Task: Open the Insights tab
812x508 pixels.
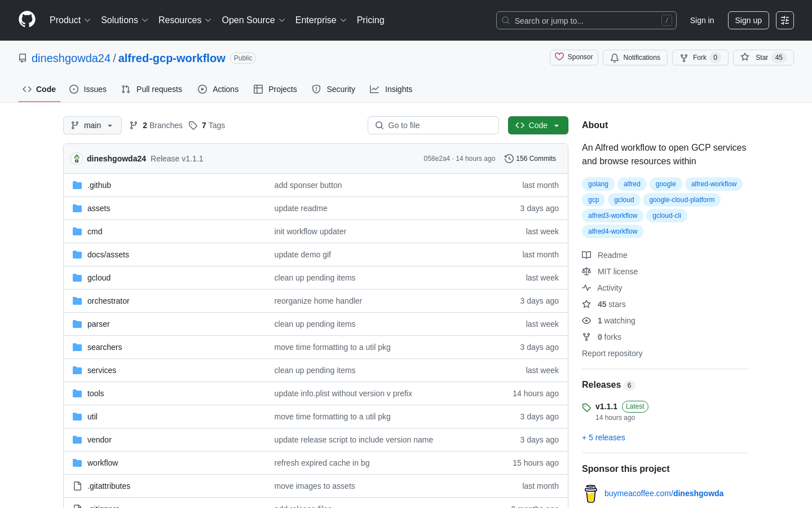Action: (x=391, y=89)
